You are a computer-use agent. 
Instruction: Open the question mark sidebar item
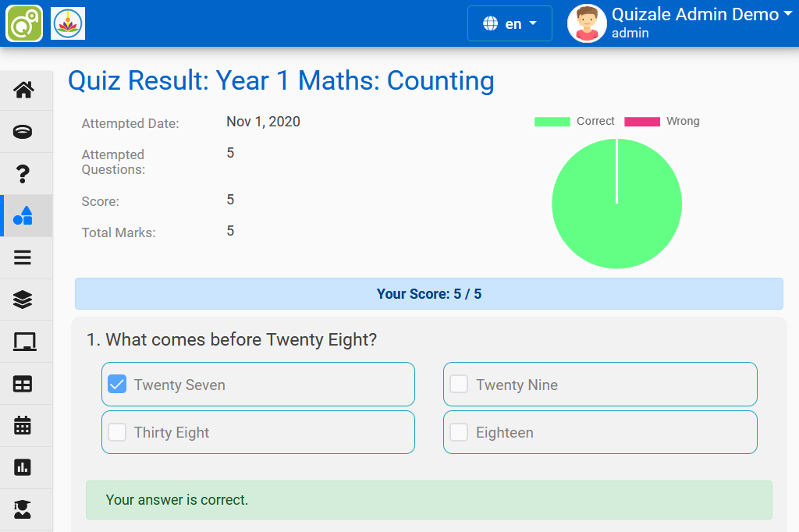23,174
